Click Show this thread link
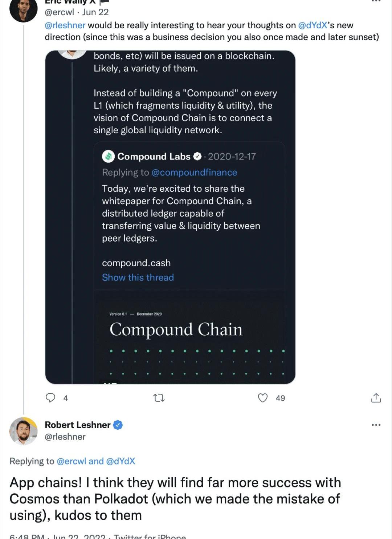 point(138,277)
